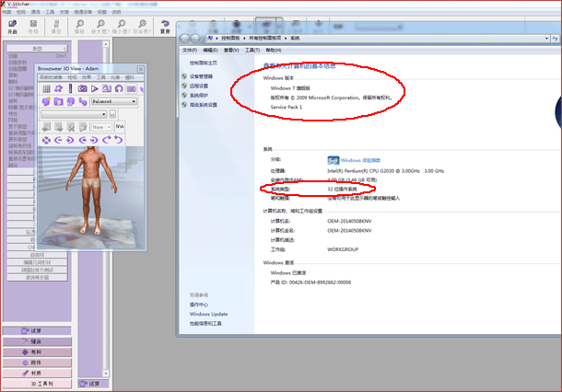Open 高级系统设置 link in System sidebar

pos(204,105)
